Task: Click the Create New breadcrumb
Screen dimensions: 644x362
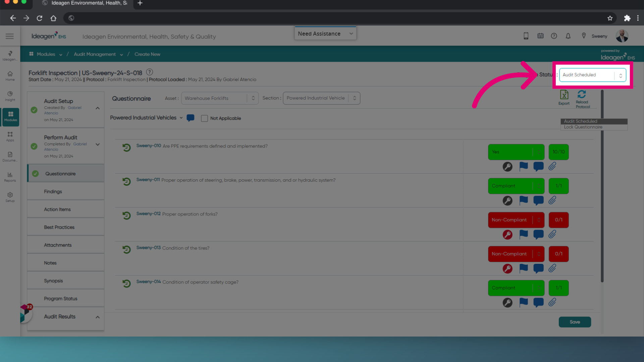Action: (147, 54)
